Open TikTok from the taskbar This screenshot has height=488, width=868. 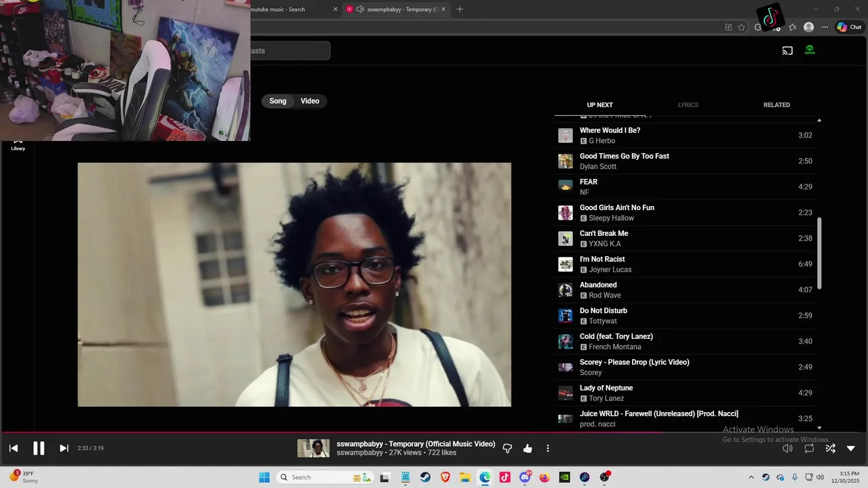click(505, 477)
